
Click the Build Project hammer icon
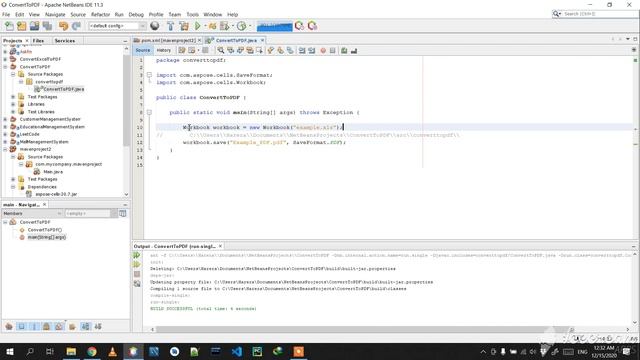pyautogui.click(x=171, y=26)
